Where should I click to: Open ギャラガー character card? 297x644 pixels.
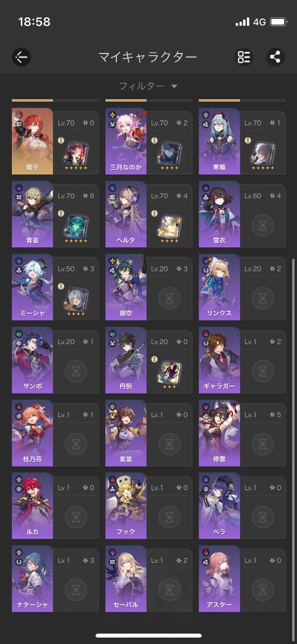(242, 360)
